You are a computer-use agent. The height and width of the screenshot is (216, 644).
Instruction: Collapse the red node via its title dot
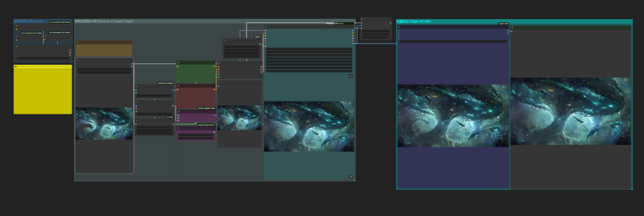click(x=178, y=86)
